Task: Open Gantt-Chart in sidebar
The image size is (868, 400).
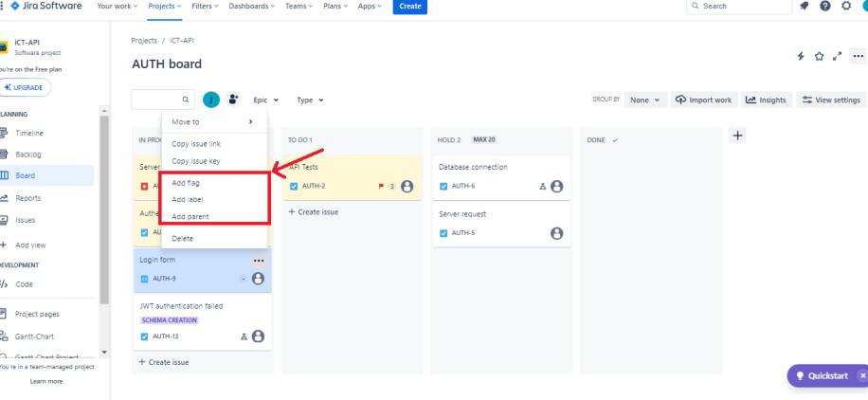Action: [x=34, y=336]
